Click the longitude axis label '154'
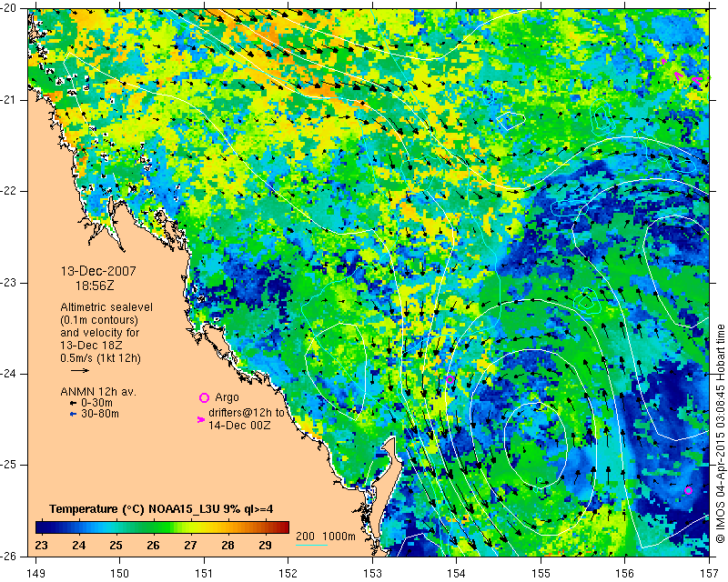Image resolution: width=728 pixels, height=582 pixels. pyautogui.click(x=457, y=574)
